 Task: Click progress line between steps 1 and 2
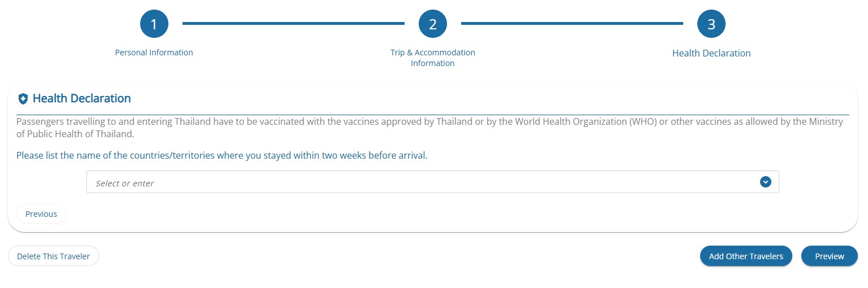[x=293, y=24]
